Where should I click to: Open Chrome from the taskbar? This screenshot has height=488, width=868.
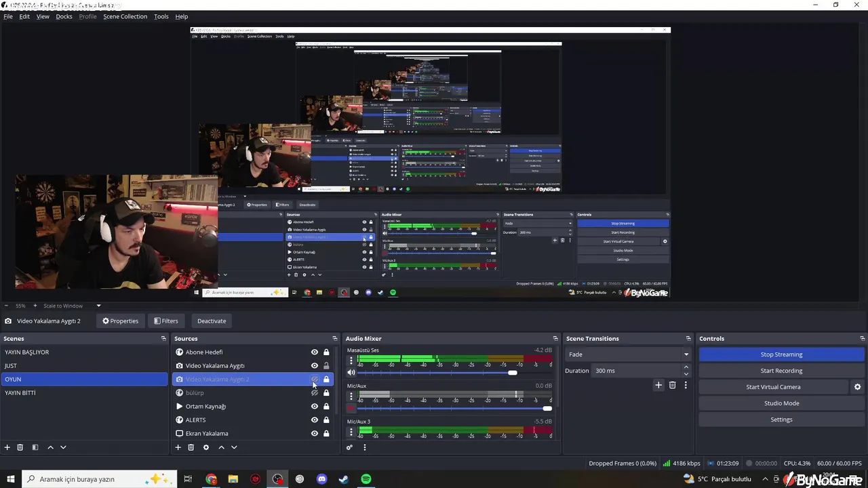[212, 479]
